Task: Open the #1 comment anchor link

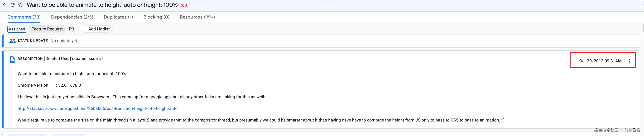Action: click(x=101, y=58)
